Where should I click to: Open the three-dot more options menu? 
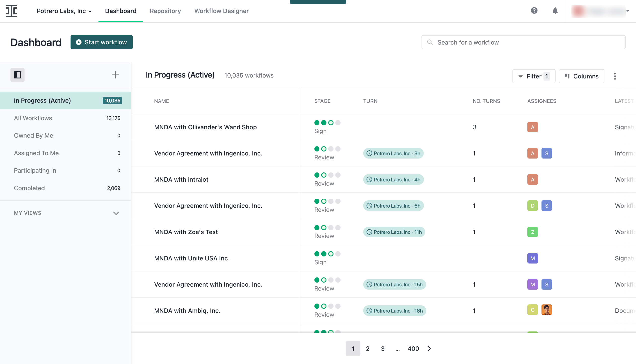pos(615,76)
